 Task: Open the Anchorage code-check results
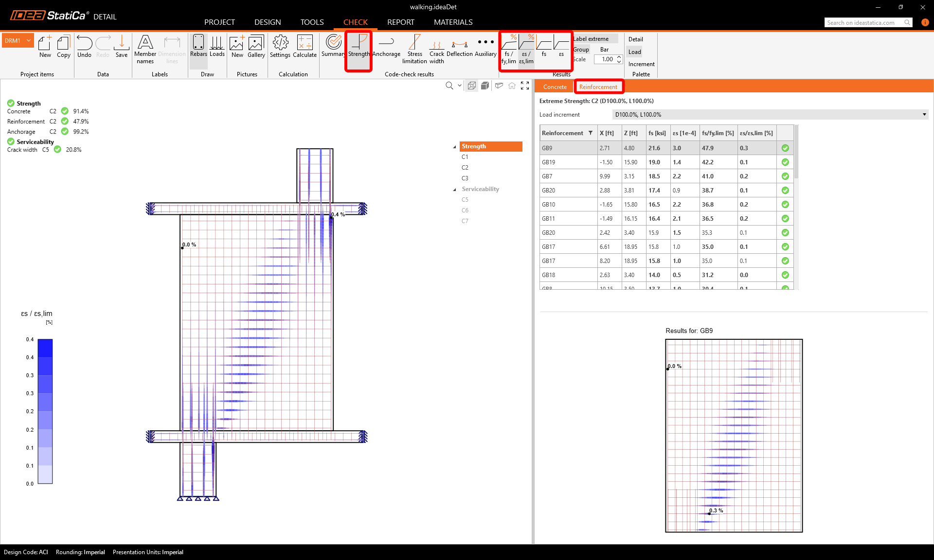click(x=386, y=47)
